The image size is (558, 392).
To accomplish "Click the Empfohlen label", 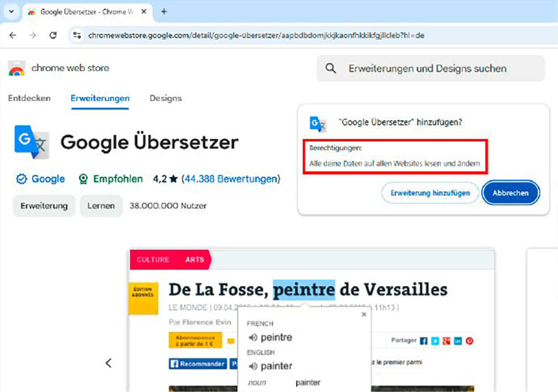I will pos(118,179).
